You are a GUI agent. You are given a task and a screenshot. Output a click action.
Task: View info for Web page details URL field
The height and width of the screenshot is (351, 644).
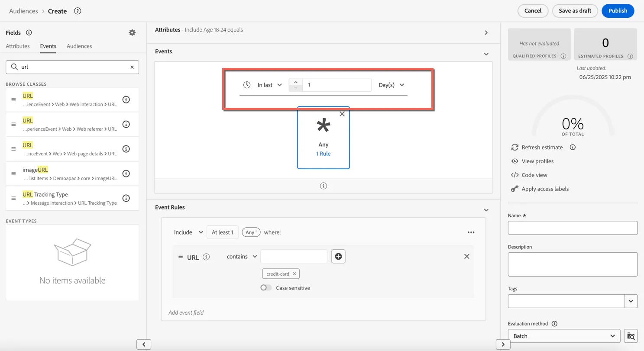[x=126, y=149]
